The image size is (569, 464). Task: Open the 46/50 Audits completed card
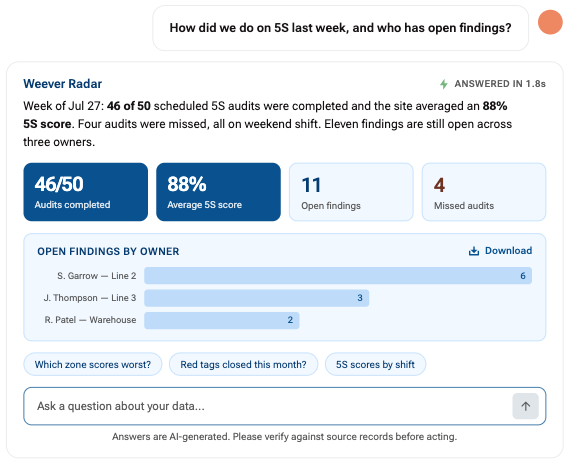click(86, 192)
